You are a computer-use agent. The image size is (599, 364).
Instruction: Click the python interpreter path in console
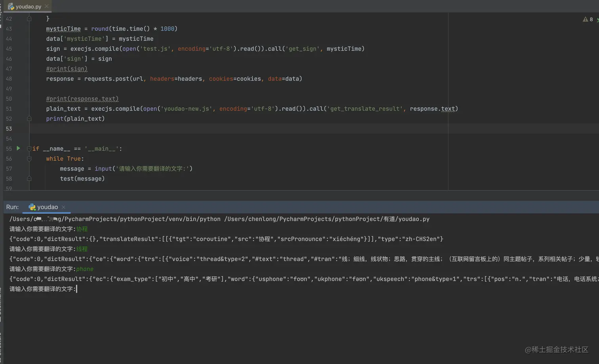coord(115,219)
